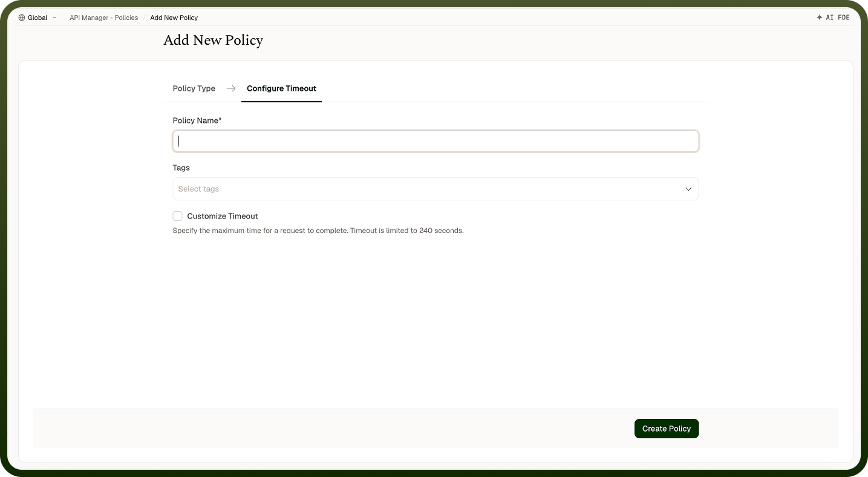Open the AI FDE assistant label

tap(838, 18)
